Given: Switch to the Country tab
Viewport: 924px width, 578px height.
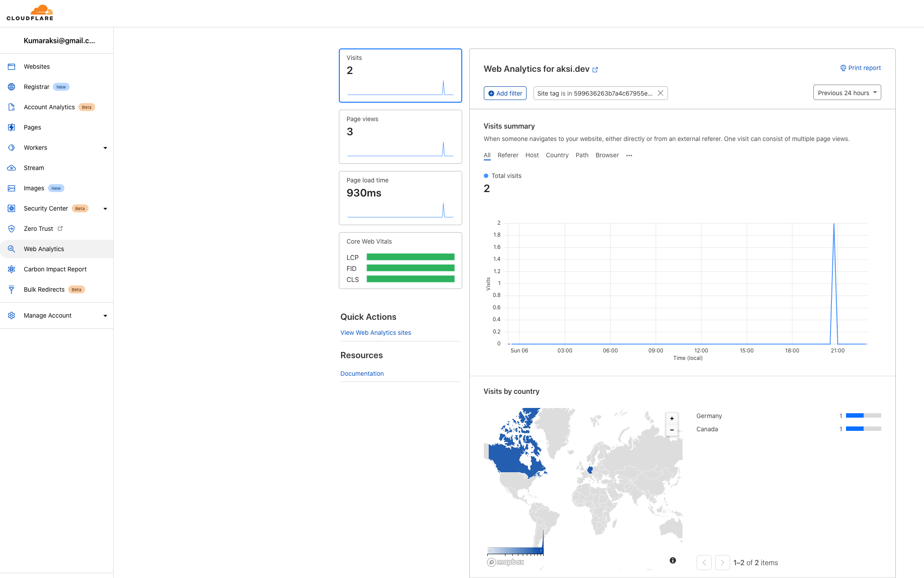Looking at the screenshot, I should point(557,155).
